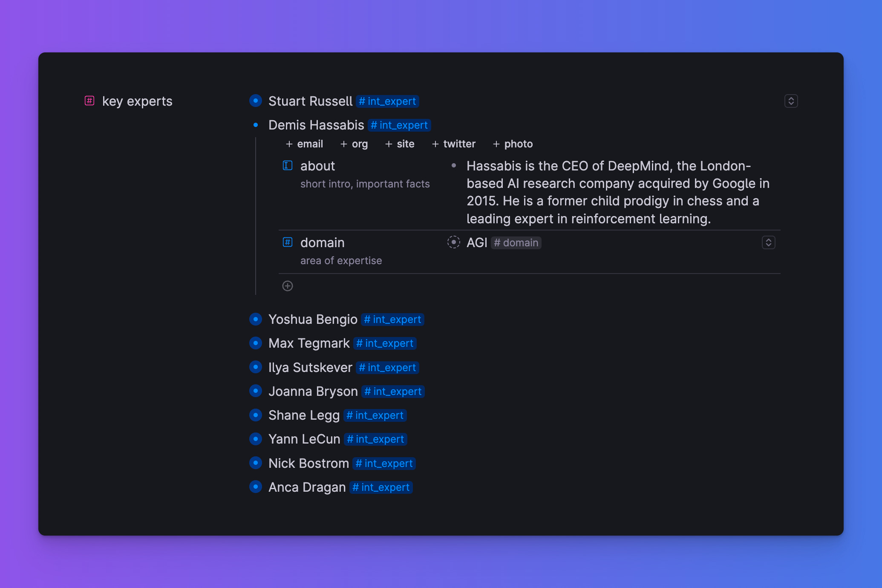Click the pink hashtag icon beside key experts
The width and height of the screenshot is (882, 588).
[89, 101]
